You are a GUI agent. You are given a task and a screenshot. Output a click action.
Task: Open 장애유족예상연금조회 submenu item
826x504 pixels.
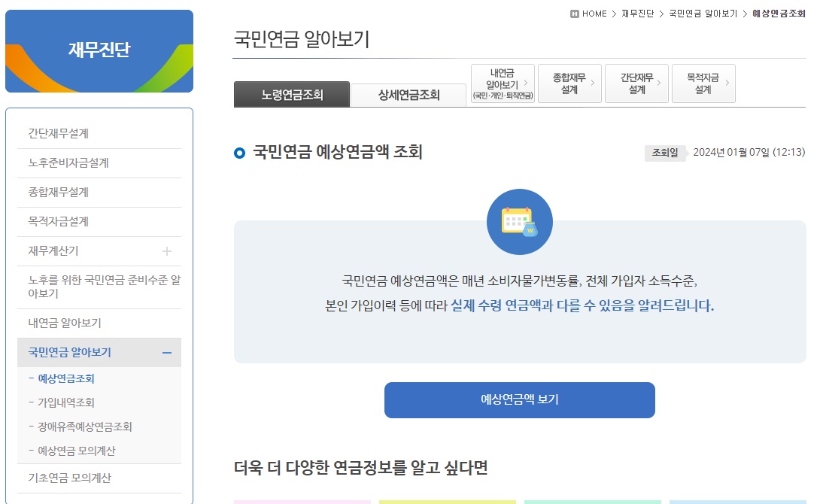pos(85,427)
